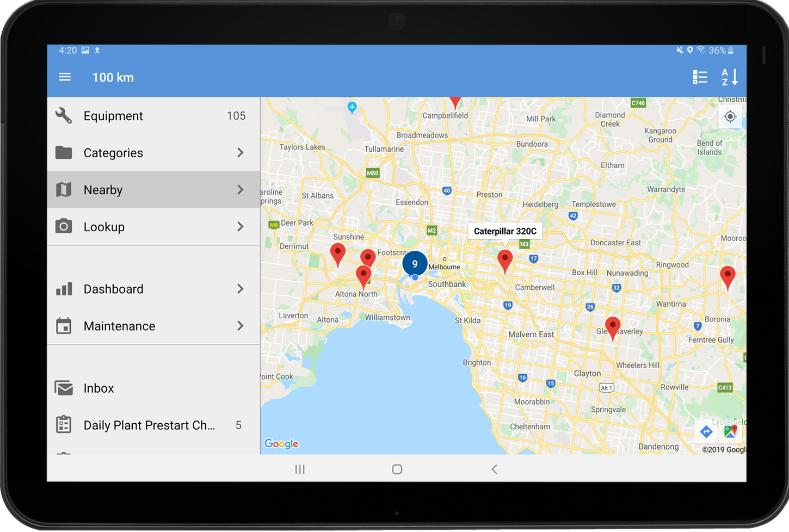Screen dimensions: 789x532
Task: Tap Android recent apps button
Action: (300, 469)
